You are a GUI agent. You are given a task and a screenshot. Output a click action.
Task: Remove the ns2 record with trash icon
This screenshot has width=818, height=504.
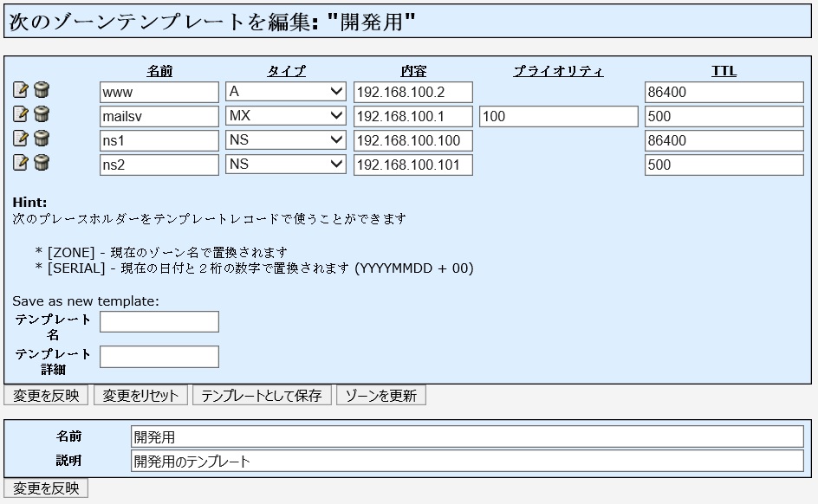click(x=42, y=163)
